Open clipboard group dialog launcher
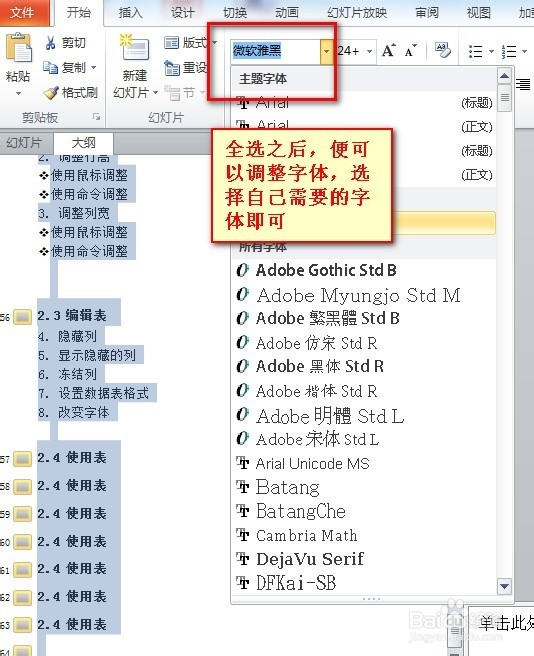Viewport: 534px width, 656px height. coord(97,117)
